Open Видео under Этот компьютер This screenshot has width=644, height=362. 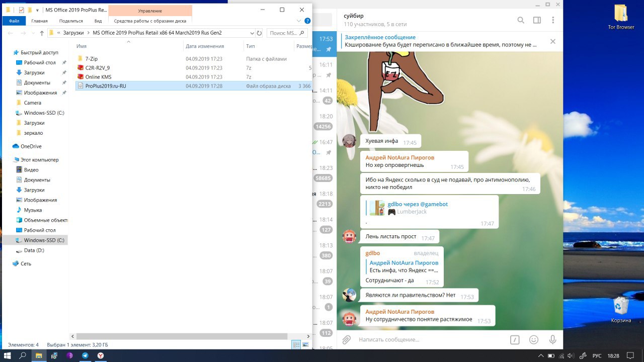[31, 170]
